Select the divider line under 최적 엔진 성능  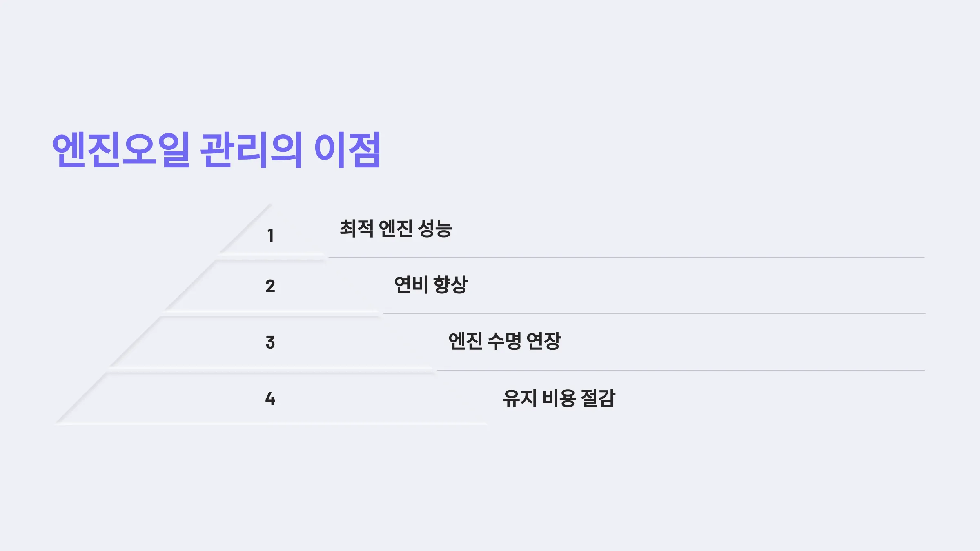pos(627,257)
